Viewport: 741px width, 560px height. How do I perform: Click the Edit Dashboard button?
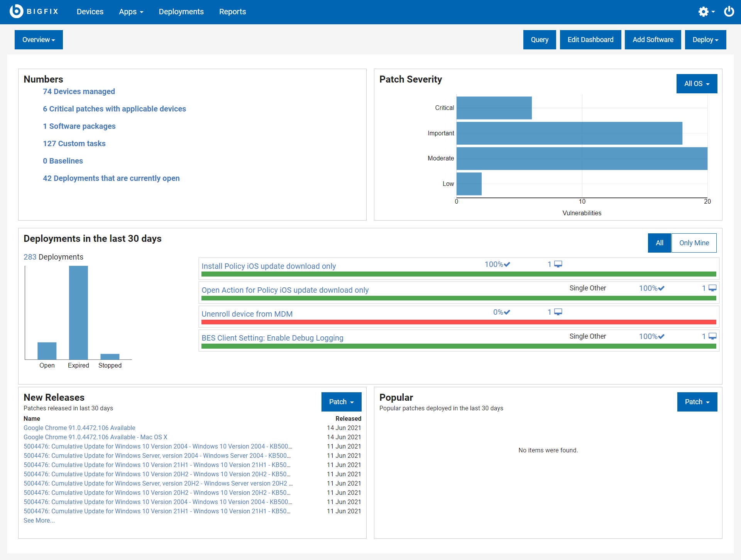pos(590,39)
